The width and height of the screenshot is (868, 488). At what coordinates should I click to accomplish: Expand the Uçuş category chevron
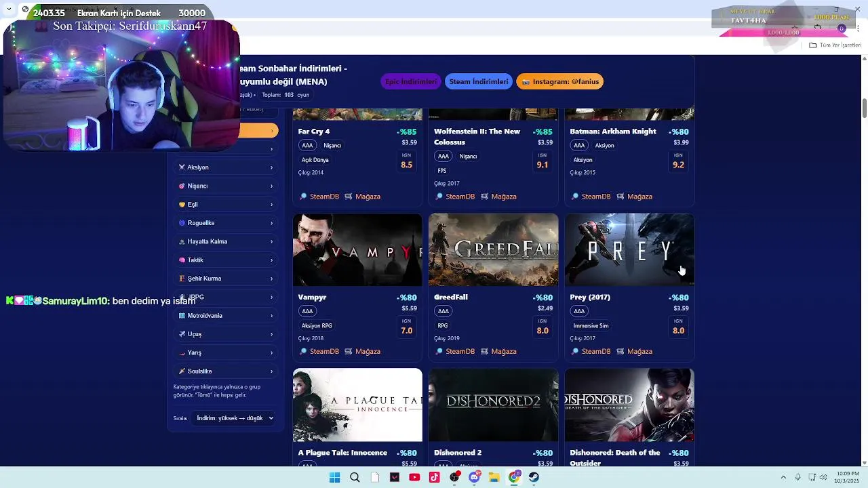271,334
